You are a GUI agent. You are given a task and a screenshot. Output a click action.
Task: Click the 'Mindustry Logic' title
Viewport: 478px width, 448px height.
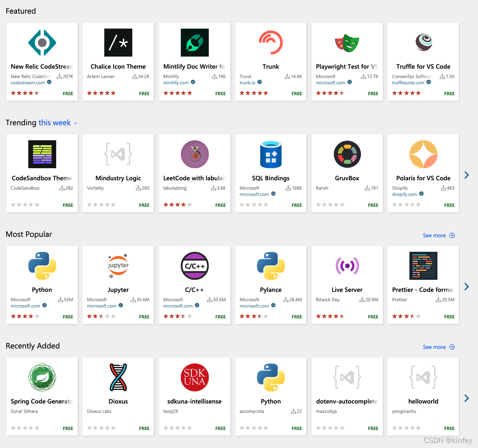point(118,178)
